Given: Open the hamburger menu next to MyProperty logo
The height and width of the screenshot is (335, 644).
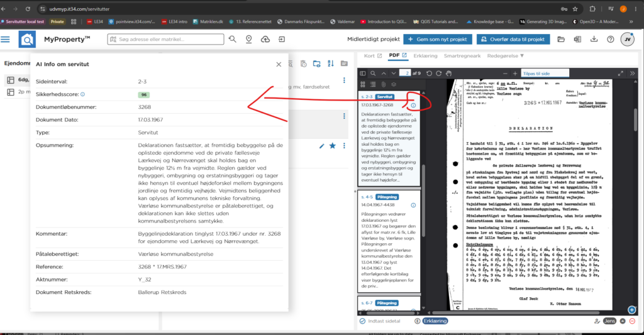Looking at the screenshot, I should point(5,40).
